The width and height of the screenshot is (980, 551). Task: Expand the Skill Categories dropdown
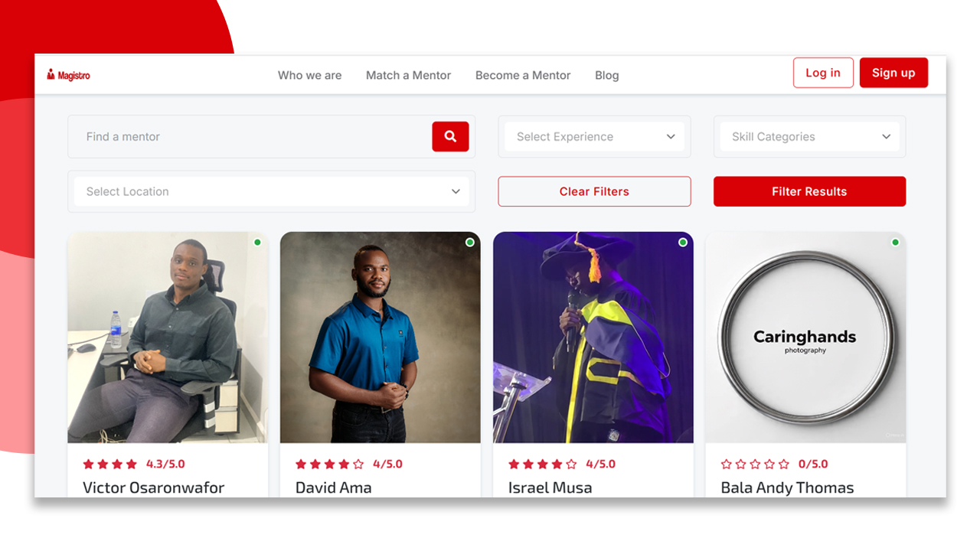tap(810, 137)
